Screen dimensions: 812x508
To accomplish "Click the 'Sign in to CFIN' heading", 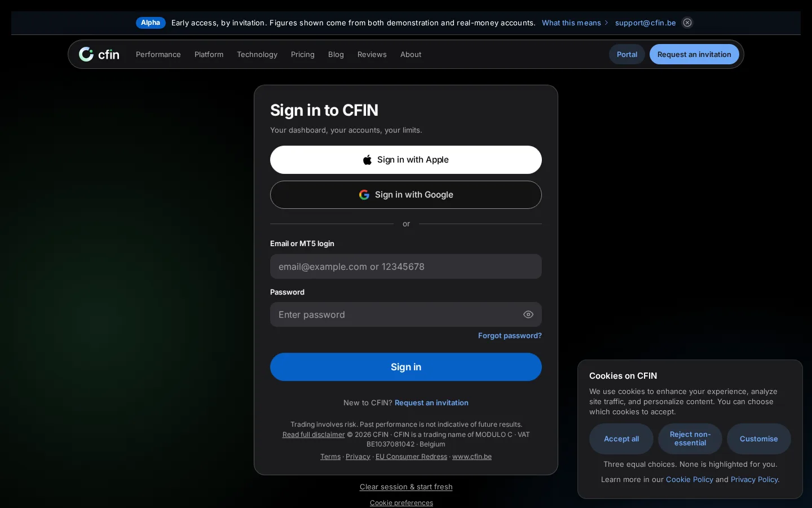I will point(324,110).
